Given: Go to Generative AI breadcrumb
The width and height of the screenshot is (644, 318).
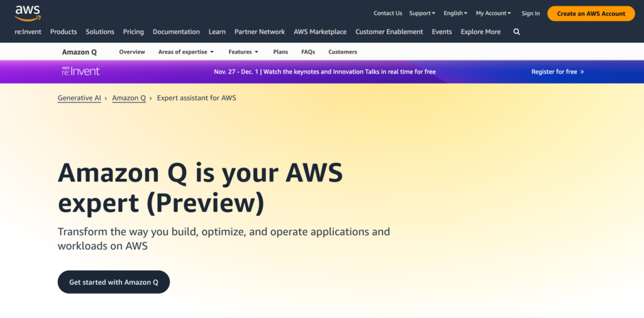Looking at the screenshot, I should point(79,98).
